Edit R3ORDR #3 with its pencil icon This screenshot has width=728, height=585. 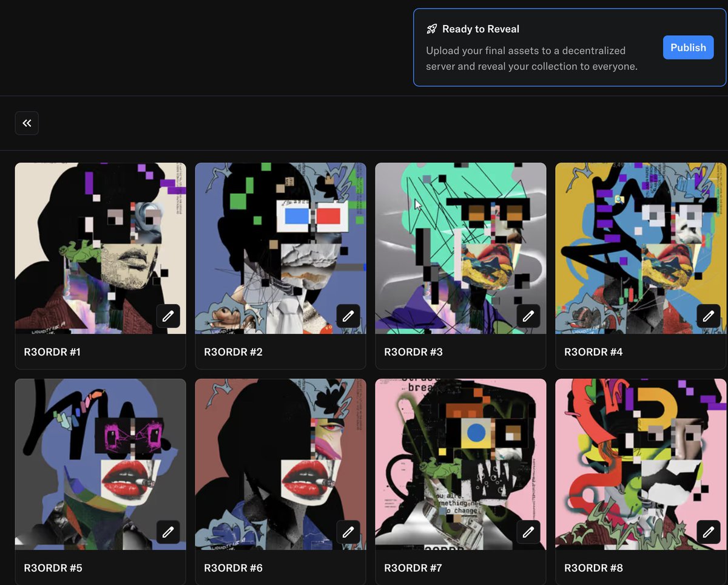click(528, 316)
